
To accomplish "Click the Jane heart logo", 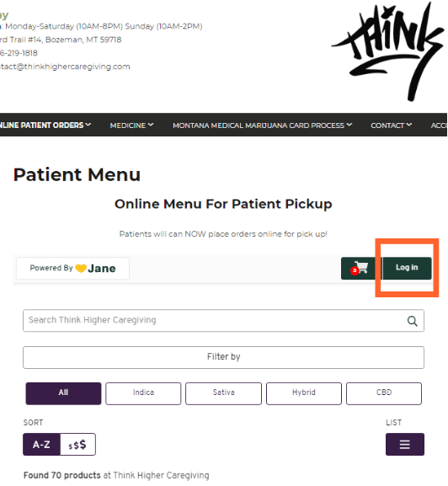I will tap(81, 269).
